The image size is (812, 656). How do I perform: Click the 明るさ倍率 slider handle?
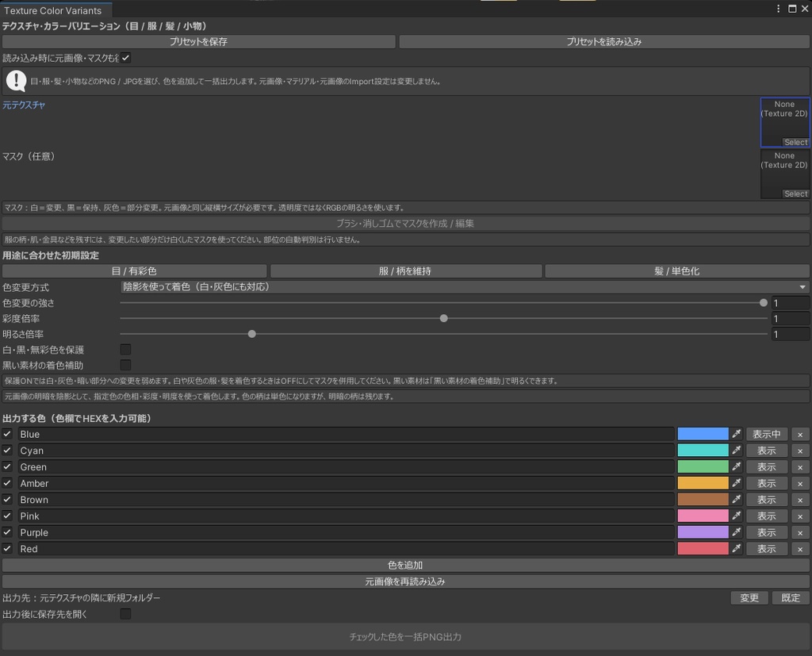[x=251, y=334]
